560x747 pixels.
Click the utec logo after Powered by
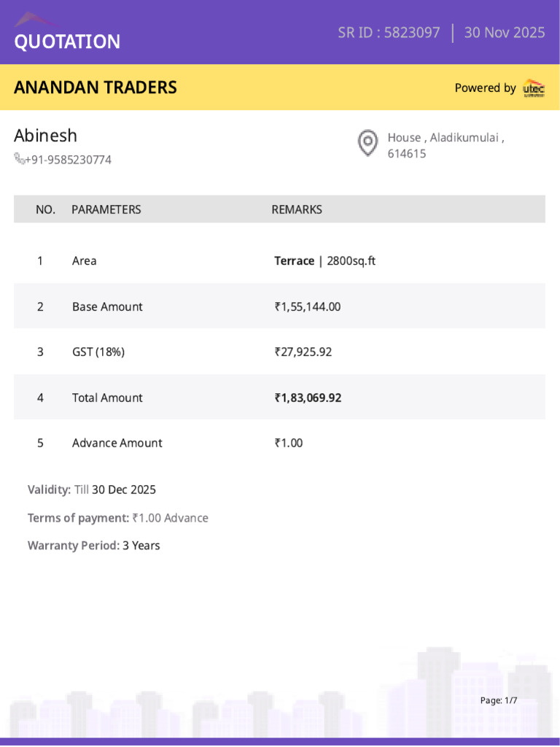(x=534, y=88)
